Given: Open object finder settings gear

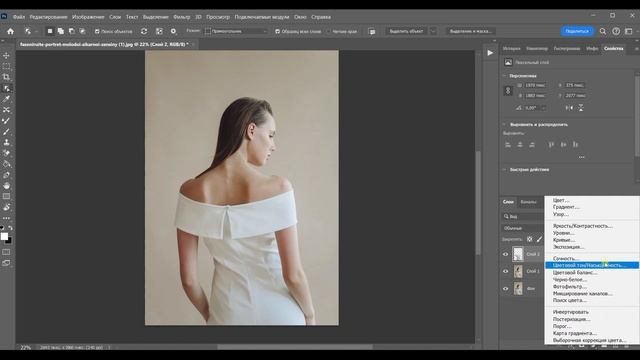Looking at the screenshot, I should pos(173,31).
